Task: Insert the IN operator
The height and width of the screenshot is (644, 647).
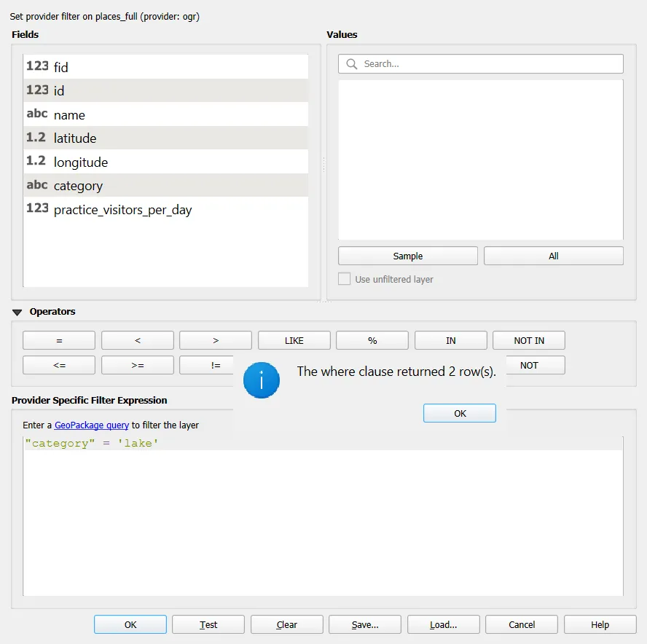Action: (x=450, y=340)
